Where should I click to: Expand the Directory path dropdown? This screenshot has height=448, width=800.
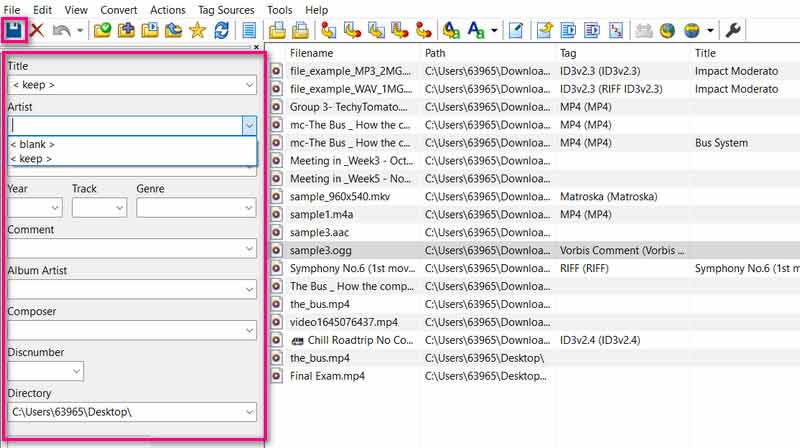click(x=248, y=412)
